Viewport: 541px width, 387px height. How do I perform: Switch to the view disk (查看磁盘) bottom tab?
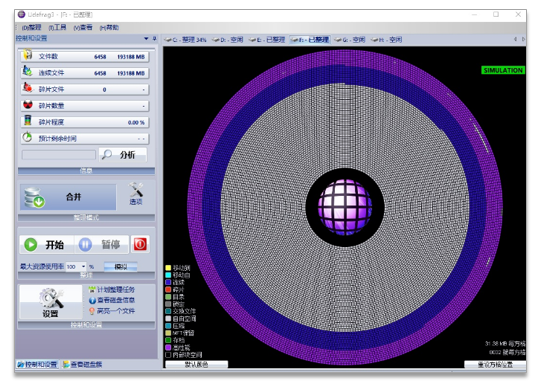[x=82, y=364]
